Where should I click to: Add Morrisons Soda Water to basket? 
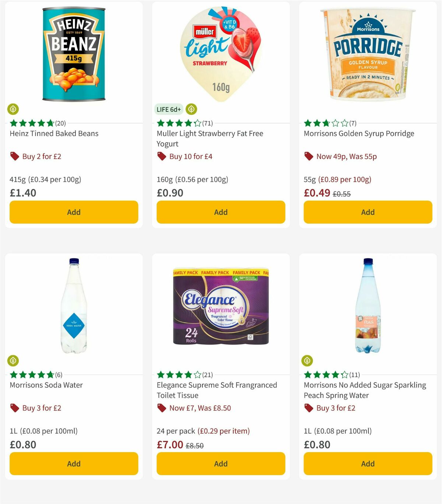pyautogui.click(x=74, y=464)
